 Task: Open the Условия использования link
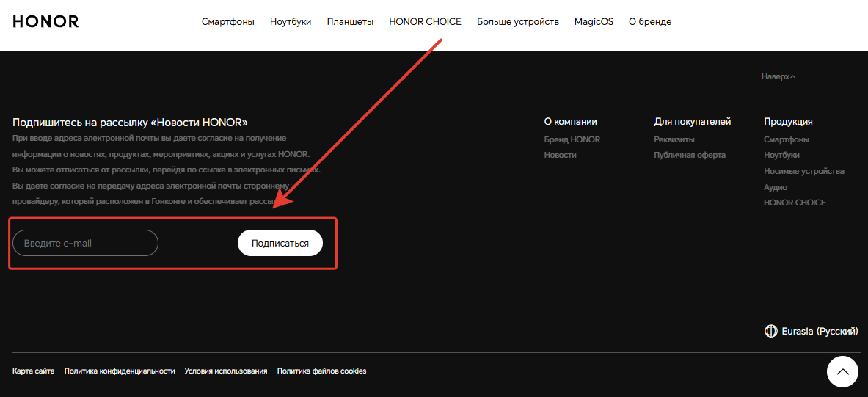pos(226,371)
